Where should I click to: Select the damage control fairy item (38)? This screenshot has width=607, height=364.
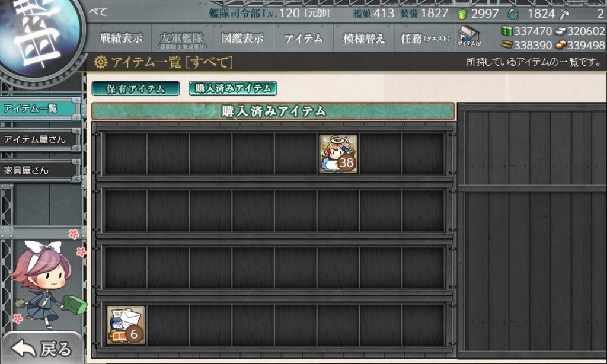pos(338,154)
